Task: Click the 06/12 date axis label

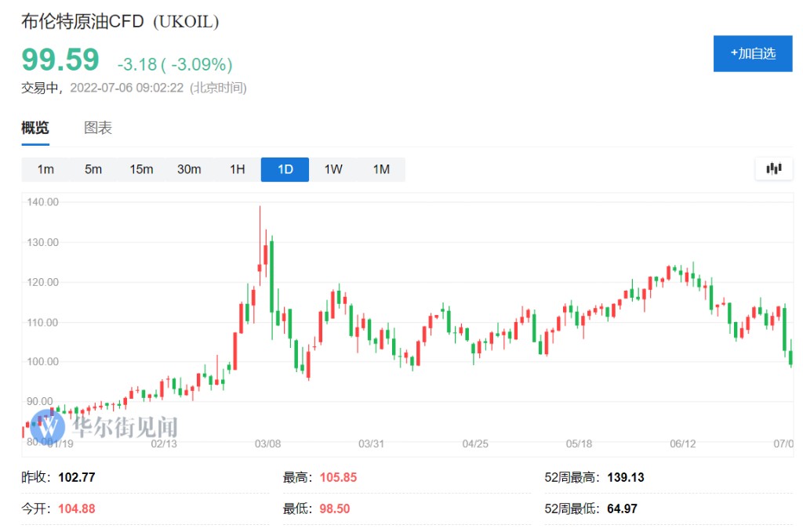Action: point(683,443)
